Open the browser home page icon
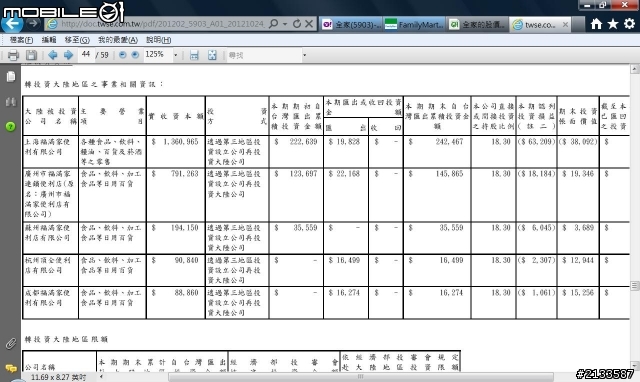The height and width of the screenshot is (382, 640). [x=596, y=24]
